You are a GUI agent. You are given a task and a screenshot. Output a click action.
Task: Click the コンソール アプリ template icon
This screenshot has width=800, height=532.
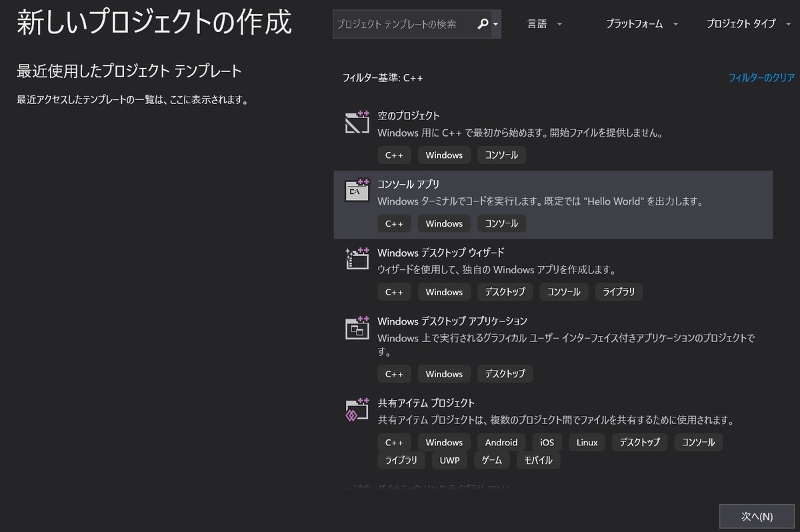[357, 190]
